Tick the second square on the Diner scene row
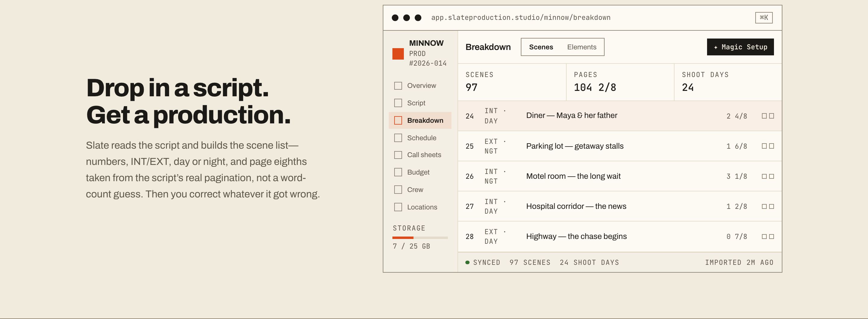Viewport: 868px width, 319px height. pyautogui.click(x=771, y=116)
